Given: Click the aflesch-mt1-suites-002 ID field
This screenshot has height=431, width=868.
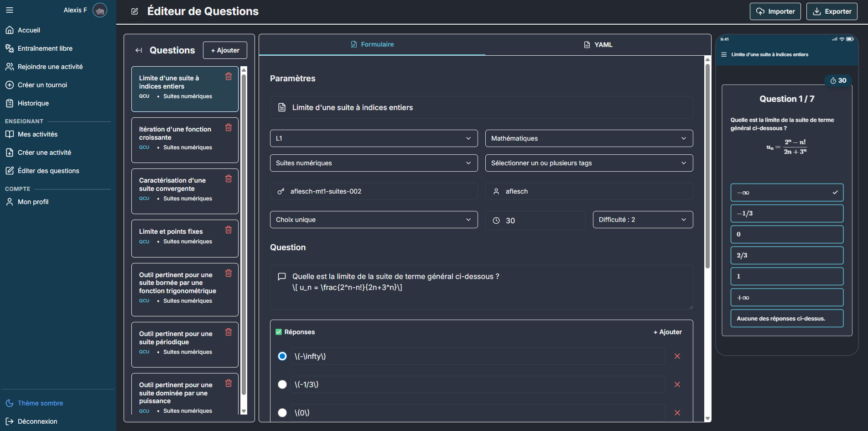Looking at the screenshot, I should [x=374, y=191].
